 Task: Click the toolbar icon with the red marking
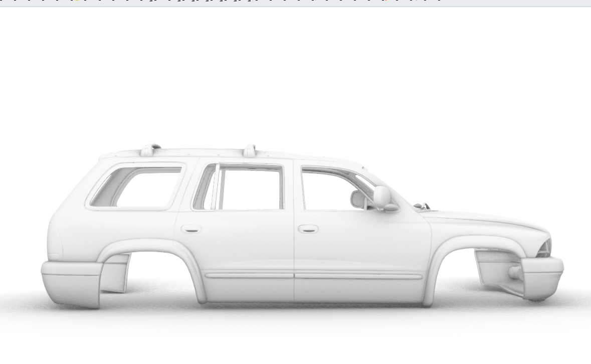tap(385, 3)
